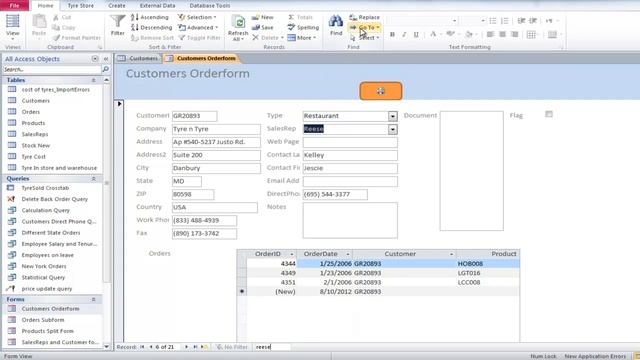Save the current record
The image size is (640, 360).
pos(262,27)
